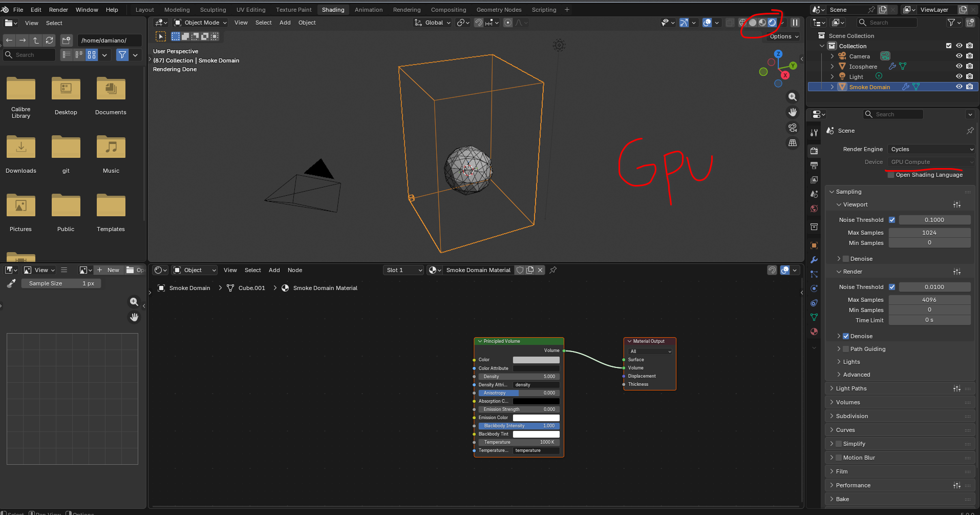
Task: Adjust the Anisotropy slider in Principled Volume
Action: [x=518, y=393]
